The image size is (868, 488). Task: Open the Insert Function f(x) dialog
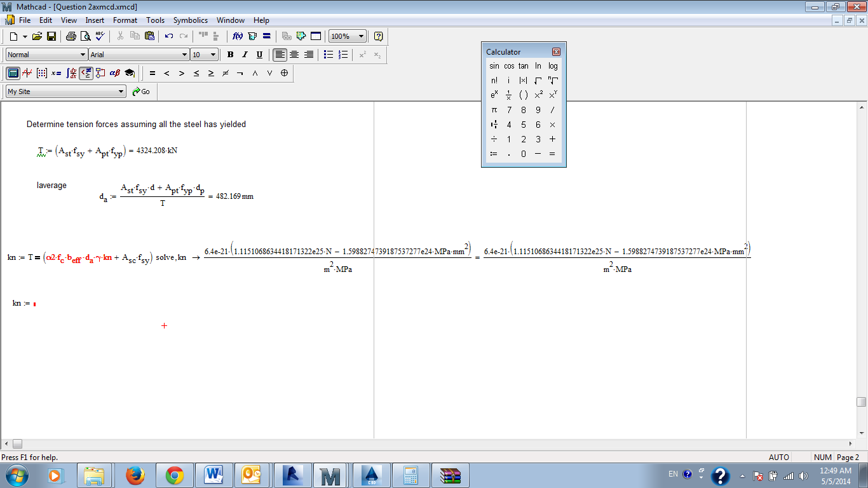[238, 36]
